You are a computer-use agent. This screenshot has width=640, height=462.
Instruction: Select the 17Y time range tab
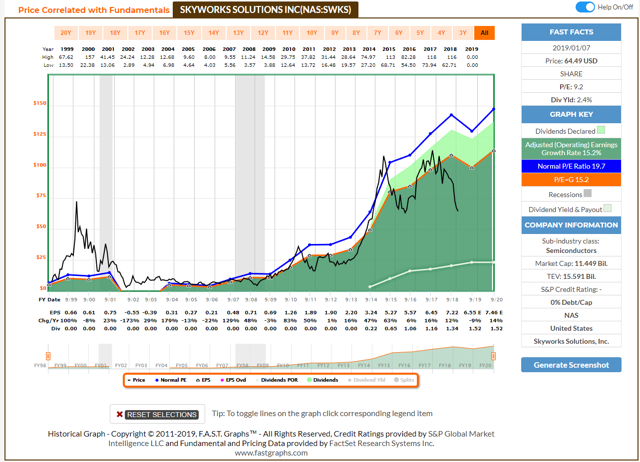[140, 33]
